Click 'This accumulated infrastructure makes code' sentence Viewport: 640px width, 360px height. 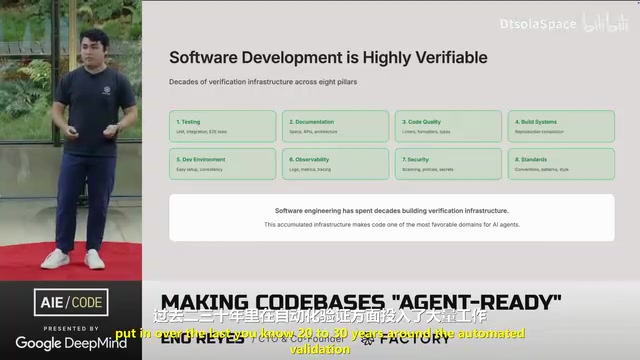tap(392, 224)
